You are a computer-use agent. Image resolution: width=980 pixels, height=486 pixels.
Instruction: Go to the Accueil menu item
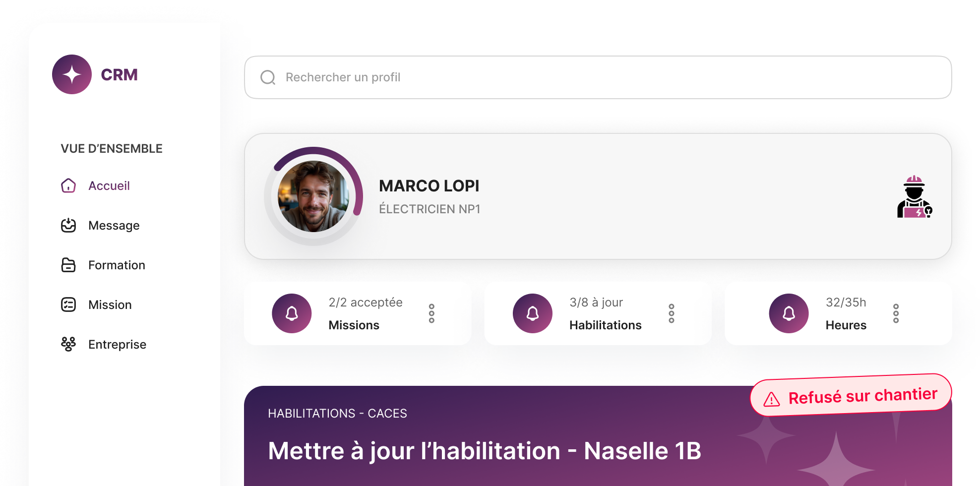109,185
